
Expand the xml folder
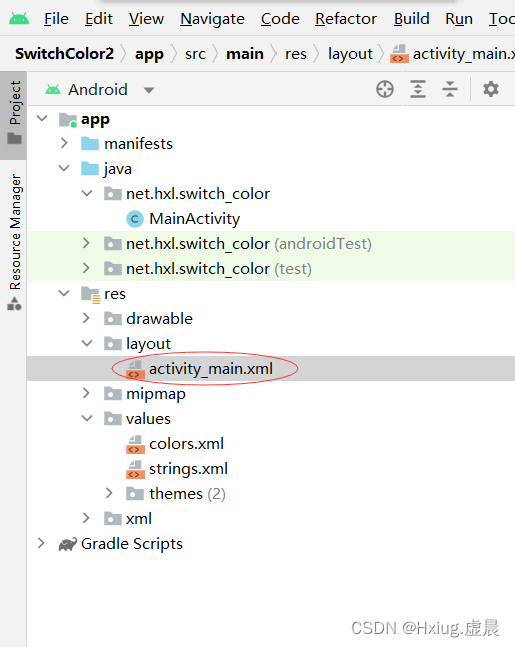pyautogui.click(x=86, y=518)
